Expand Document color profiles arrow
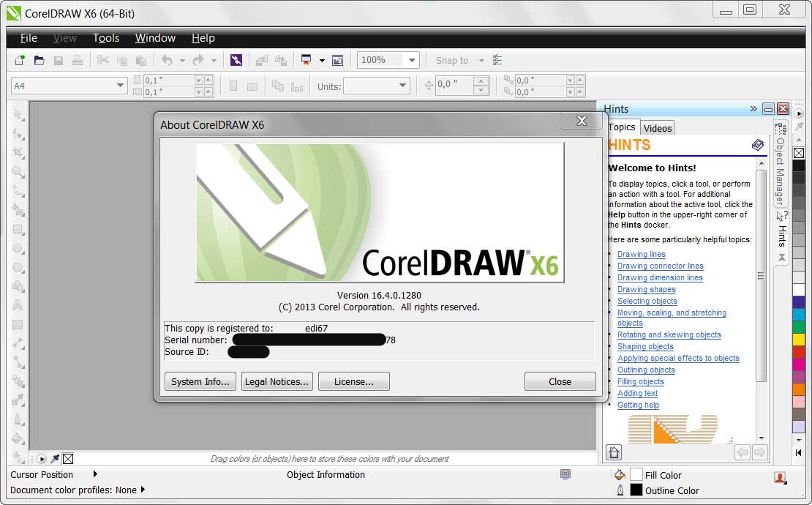812x505 pixels. tap(143, 489)
